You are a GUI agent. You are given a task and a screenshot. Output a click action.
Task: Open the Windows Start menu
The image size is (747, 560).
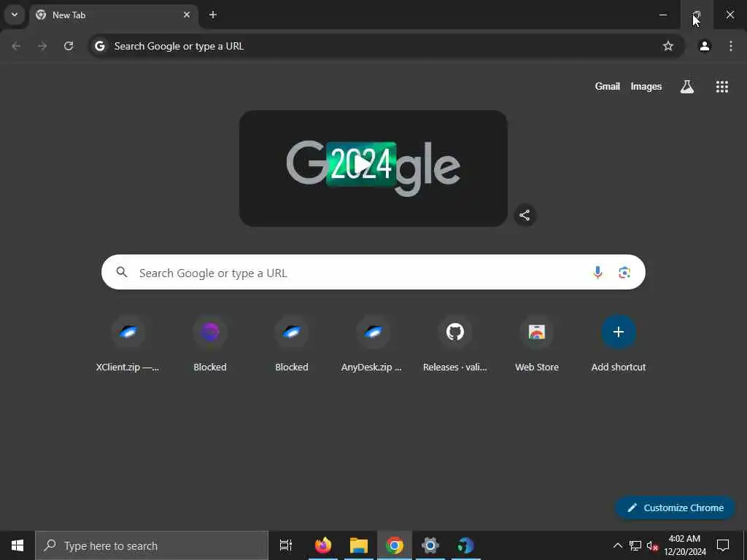[18, 545]
